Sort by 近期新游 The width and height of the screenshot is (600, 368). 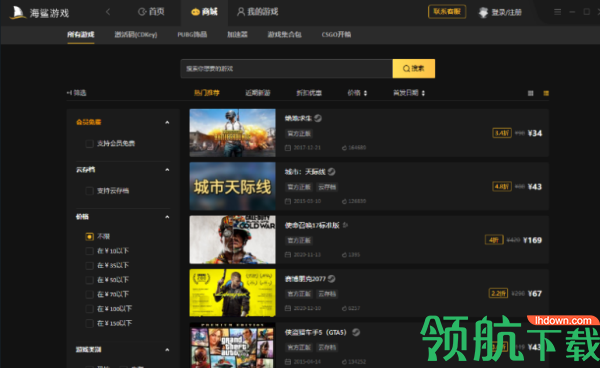pos(258,93)
